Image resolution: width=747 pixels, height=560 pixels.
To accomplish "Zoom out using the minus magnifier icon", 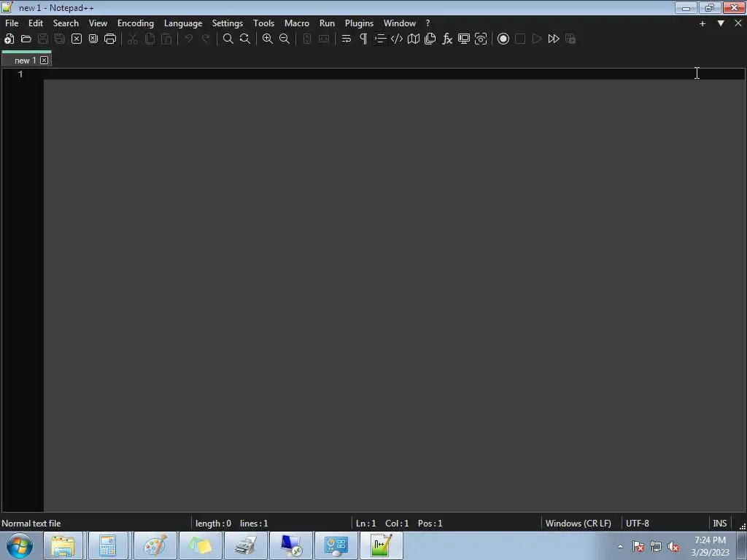I will 285,39.
